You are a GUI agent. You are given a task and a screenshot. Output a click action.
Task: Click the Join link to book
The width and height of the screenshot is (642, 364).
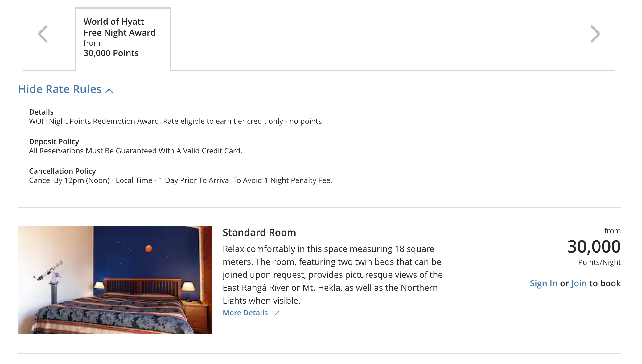[579, 283]
